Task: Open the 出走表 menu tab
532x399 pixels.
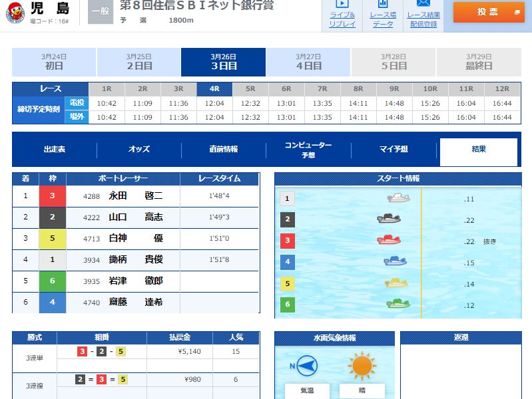Action: (x=55, y=150)
